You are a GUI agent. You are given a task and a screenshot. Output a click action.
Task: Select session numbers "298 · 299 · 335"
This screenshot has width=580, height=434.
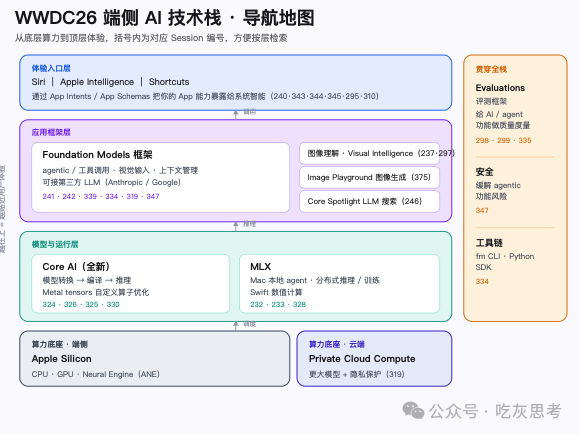click(503, 141)
